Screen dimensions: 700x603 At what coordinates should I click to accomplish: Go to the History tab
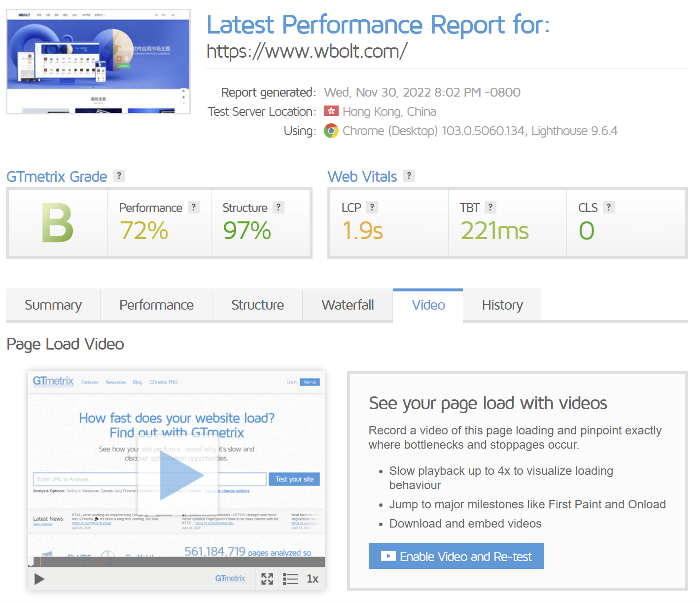(502, 305)
